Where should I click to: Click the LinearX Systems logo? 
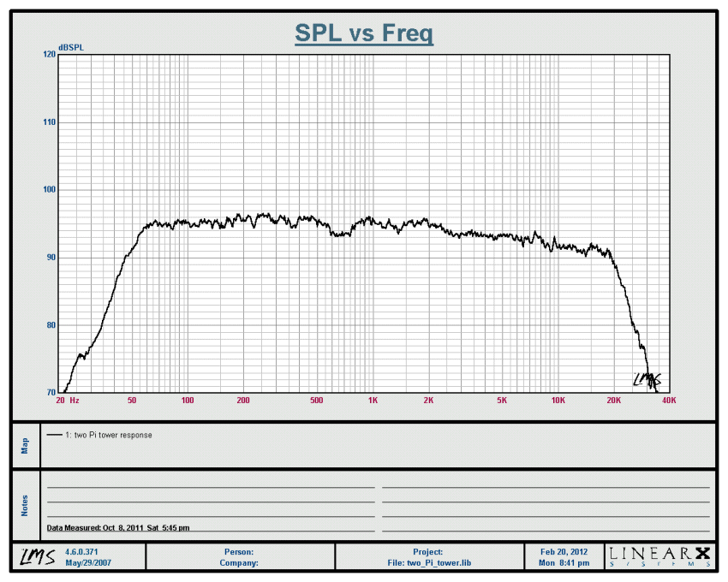point(660,557)
